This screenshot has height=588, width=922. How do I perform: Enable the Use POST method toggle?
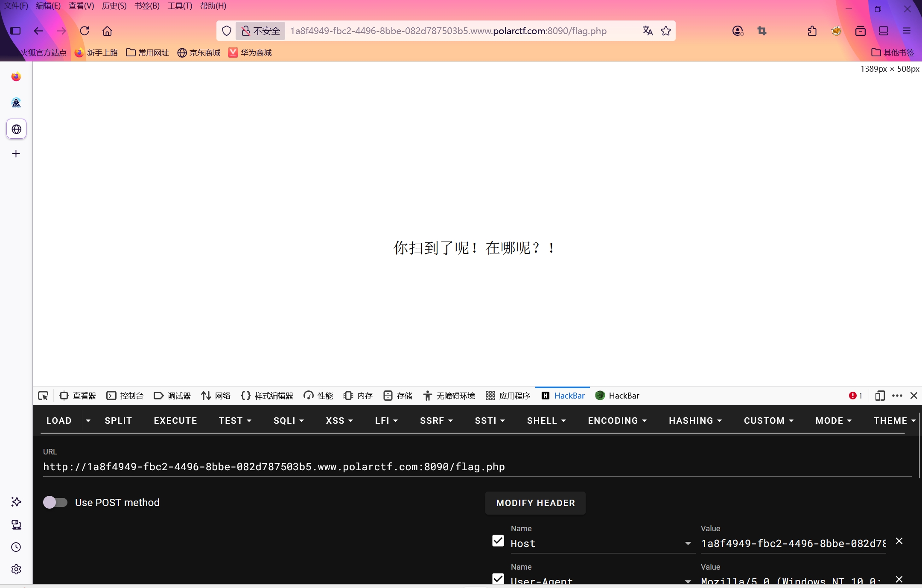[55, 502]
